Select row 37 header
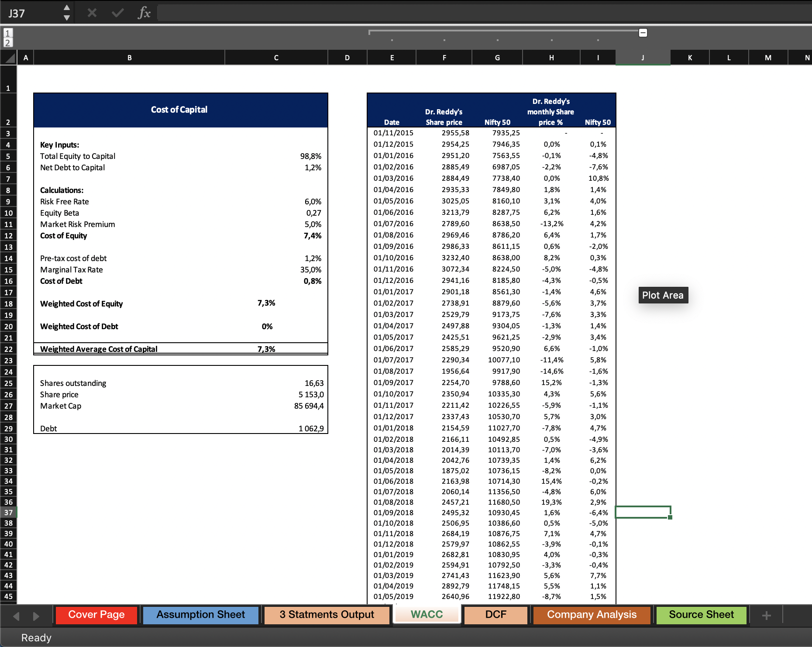812x647 pixels. (8, 513)
